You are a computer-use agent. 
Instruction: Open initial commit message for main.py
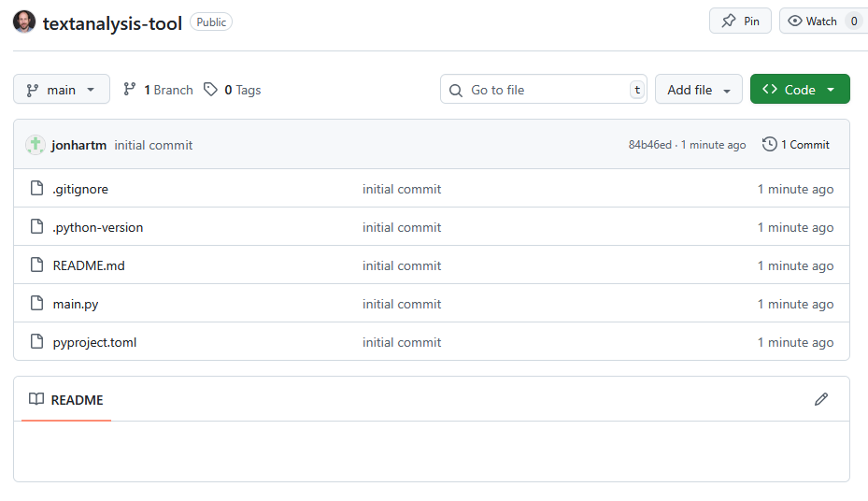(x=402, y=304)
